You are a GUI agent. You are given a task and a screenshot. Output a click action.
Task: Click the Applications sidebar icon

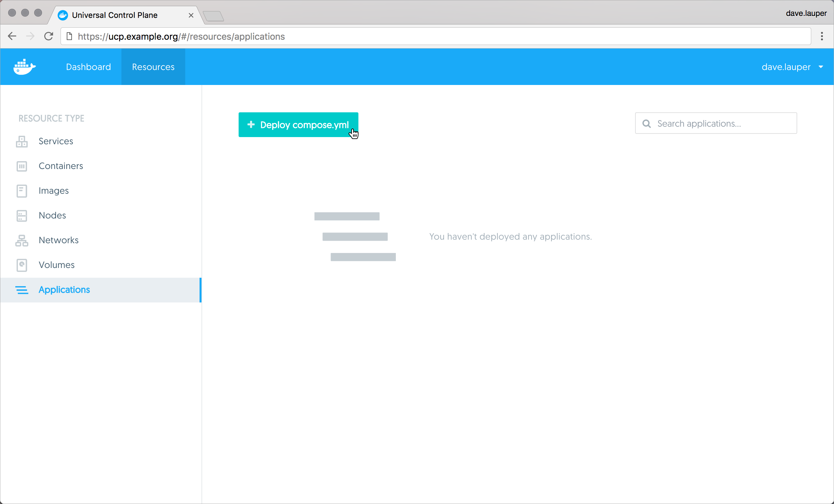click(x=22, y=290)
